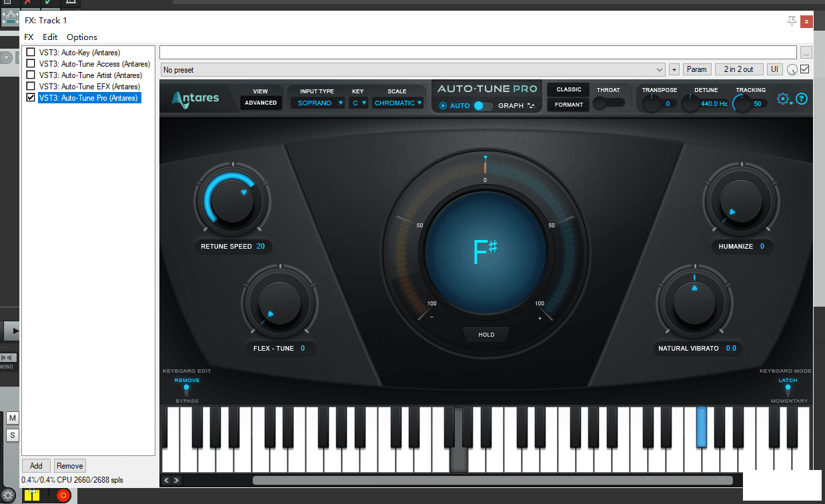Click the REAPER metronome toolbar icon
Screen dimensions: 825x504
tap(71, 2)
